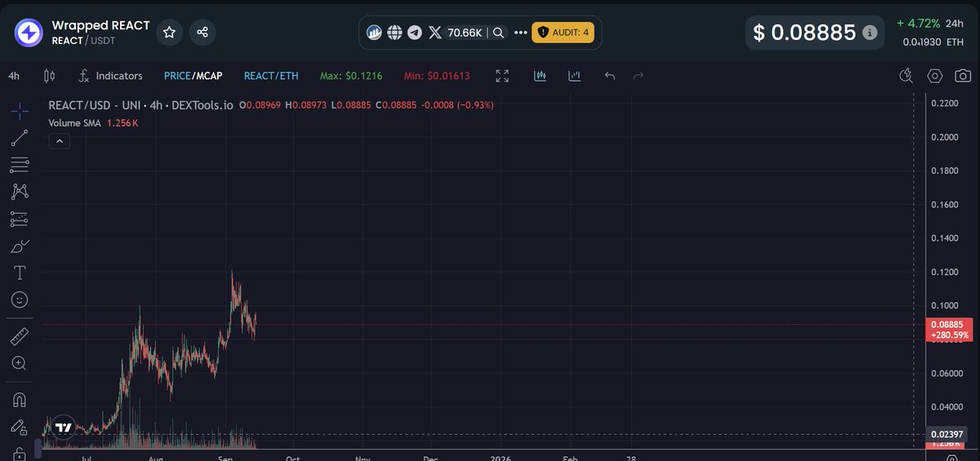Toggle the pencil lock drawing mode icon
This screenshot has height=461, width=980.
[x=20, y=427]
